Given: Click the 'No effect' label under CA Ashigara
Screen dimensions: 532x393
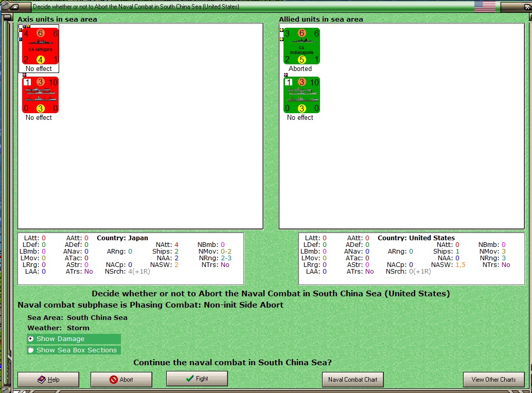Looking at the screenshot, I should coord(39,68).
